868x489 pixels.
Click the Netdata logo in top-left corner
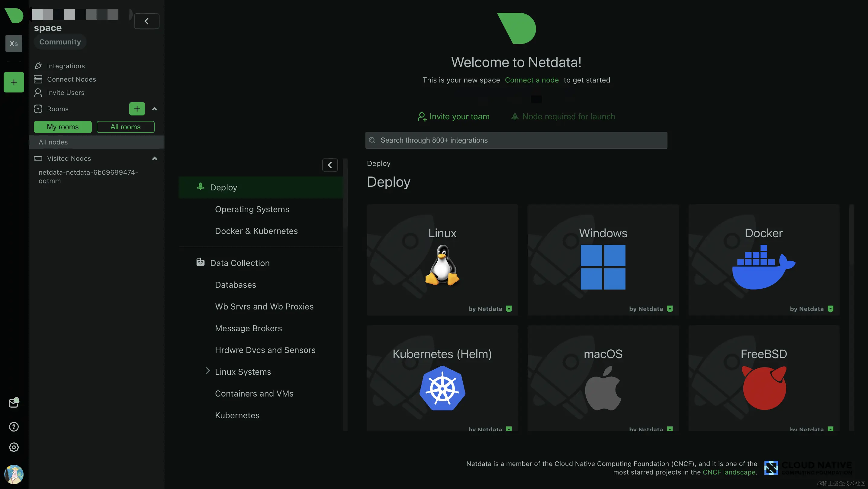[14, 15]
